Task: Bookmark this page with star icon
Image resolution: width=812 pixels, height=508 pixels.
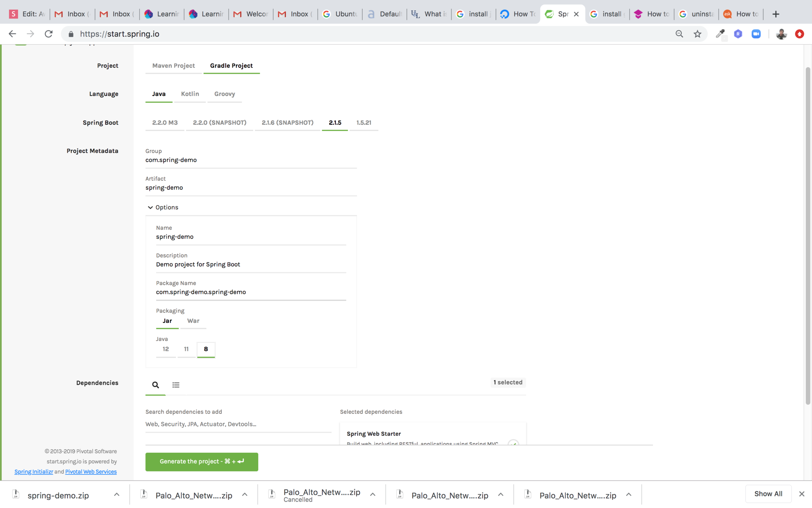Action: point(697,34)
